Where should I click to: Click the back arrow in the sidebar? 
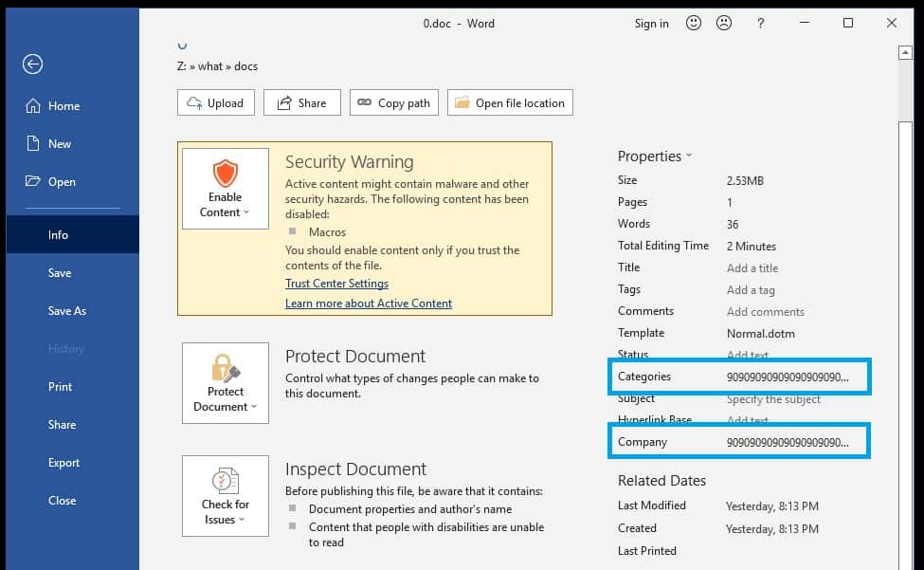coord(32,64)
